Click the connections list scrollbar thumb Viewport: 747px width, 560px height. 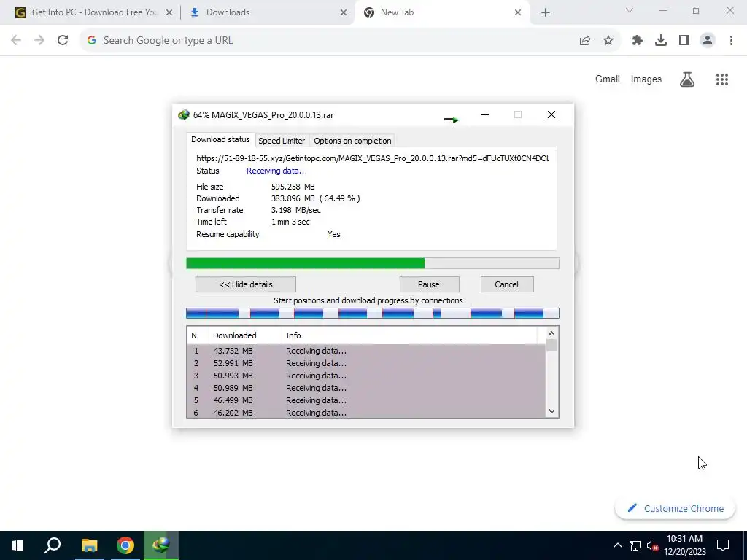pyautogui.click(x=551, y=345)
